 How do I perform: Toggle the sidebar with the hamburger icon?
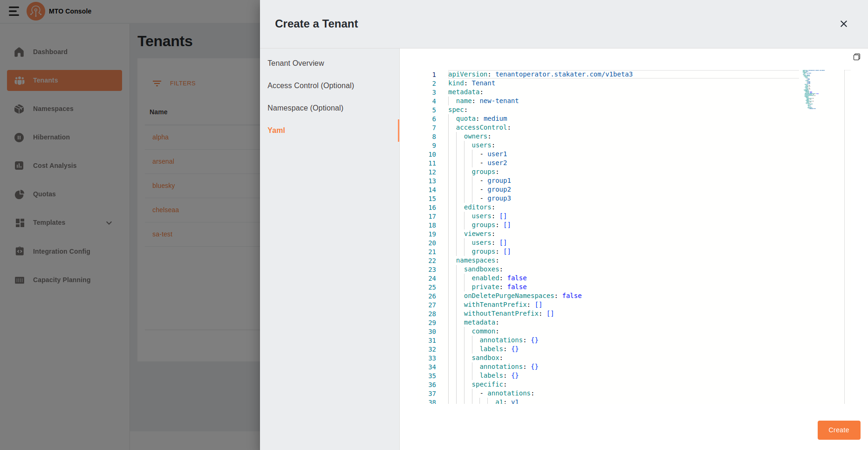pos(14,11)
